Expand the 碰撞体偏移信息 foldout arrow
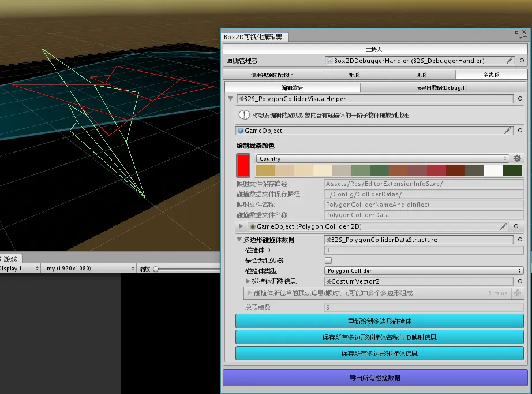Image resolution: width=532 pixels, height=394 pixels. [x=248, y=281]
